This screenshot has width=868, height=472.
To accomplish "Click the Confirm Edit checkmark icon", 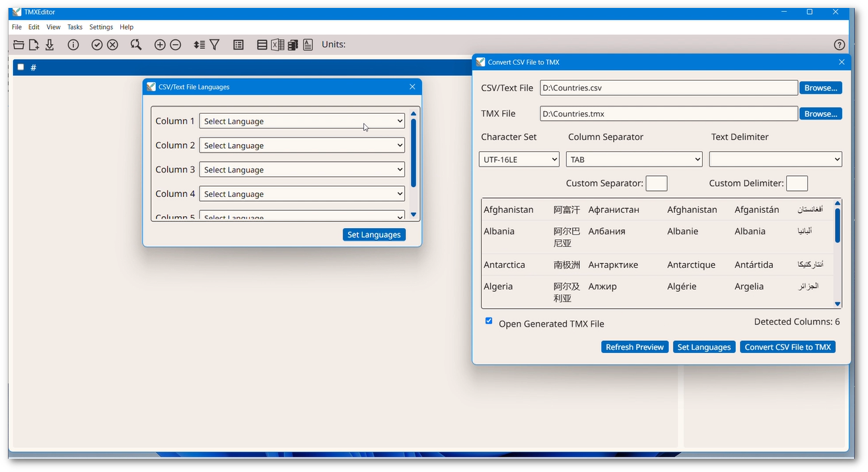I will click(x=97, y=45).
